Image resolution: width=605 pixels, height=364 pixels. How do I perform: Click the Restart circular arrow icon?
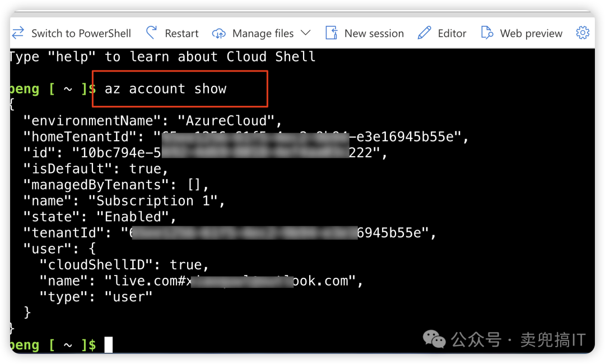[151, 33]
